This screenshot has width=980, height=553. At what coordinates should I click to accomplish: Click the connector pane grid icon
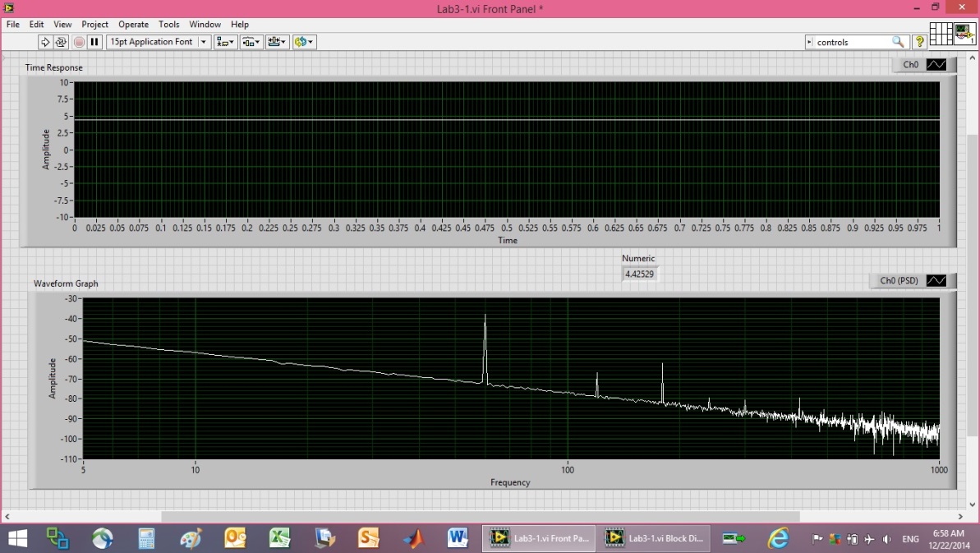click(941, 34)
